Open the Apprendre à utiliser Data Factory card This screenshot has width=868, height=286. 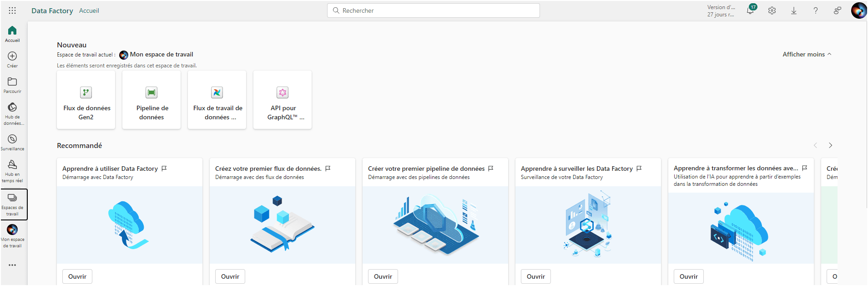(77, 276)
